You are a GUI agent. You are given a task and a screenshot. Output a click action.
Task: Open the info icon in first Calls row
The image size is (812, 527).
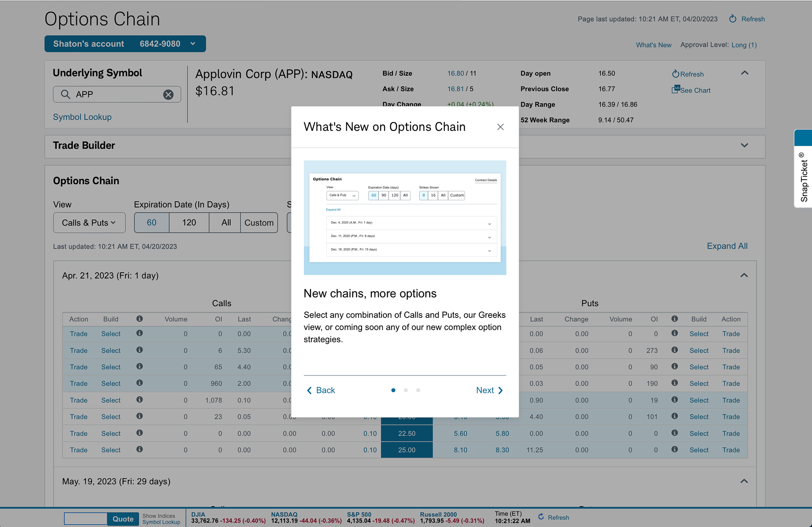pos(140,334)
